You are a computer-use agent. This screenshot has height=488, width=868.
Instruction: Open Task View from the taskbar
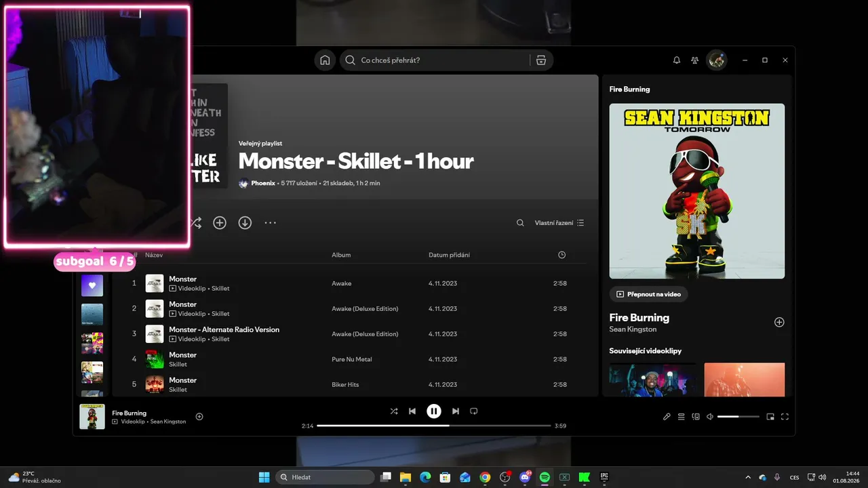[386, 477]
